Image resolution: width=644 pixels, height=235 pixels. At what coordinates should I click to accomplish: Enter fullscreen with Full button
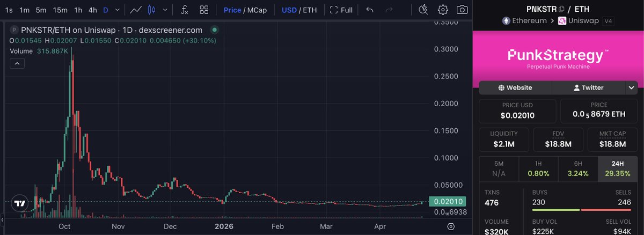tap(341, 10)
